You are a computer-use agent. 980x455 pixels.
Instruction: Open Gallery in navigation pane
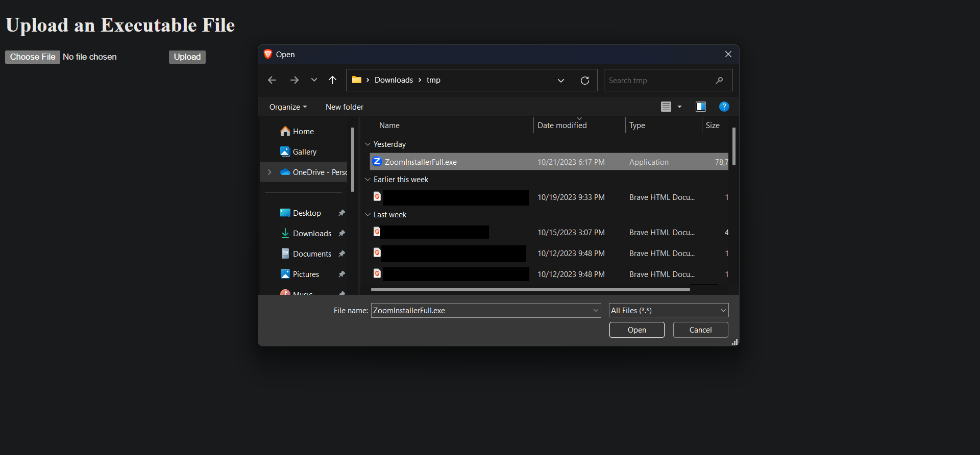pyautogui.click(x=305, y=152)
